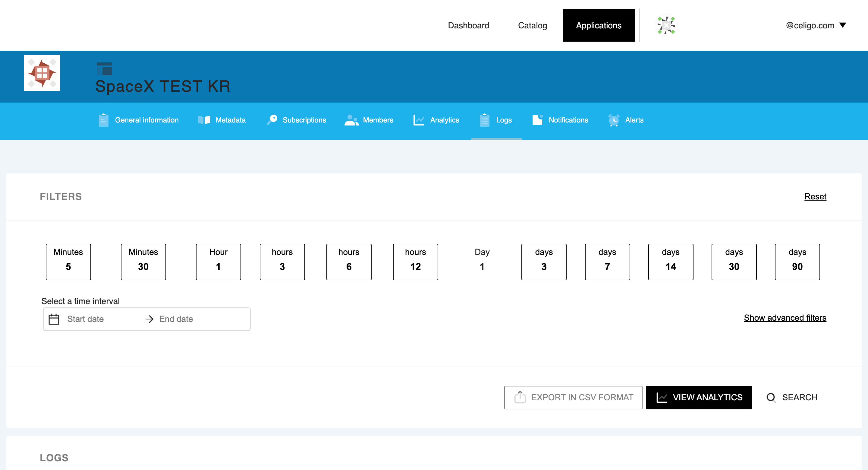Select the 6 hours time filter
Image resolution: width=868 pixels, height=470 pixels.
click(x=349, y=262)
